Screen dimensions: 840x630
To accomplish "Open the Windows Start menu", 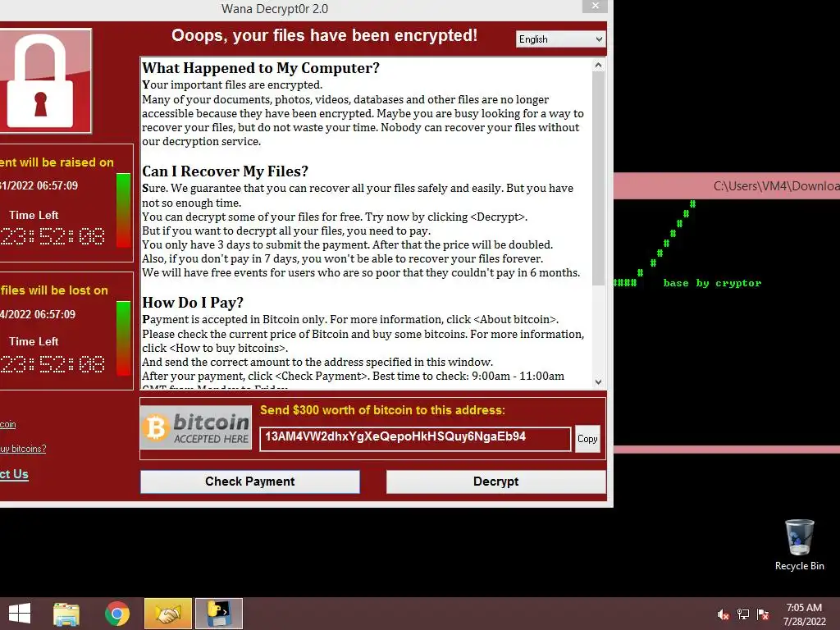I will coord(20,614).
